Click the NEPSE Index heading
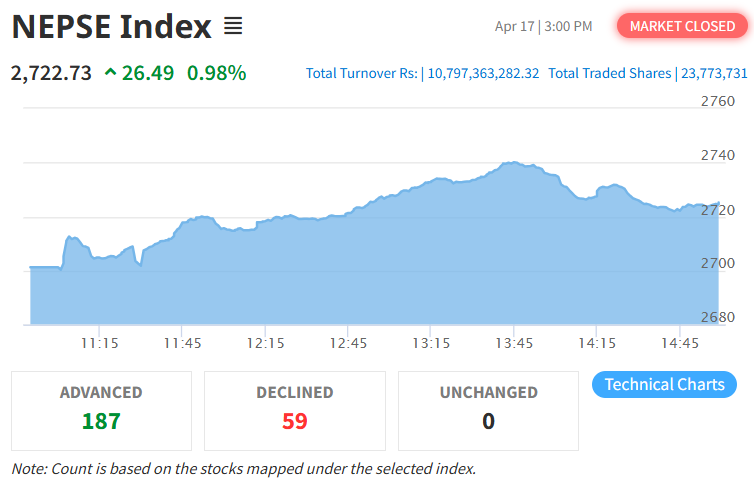754x485 pixels. tap(112, 27)
